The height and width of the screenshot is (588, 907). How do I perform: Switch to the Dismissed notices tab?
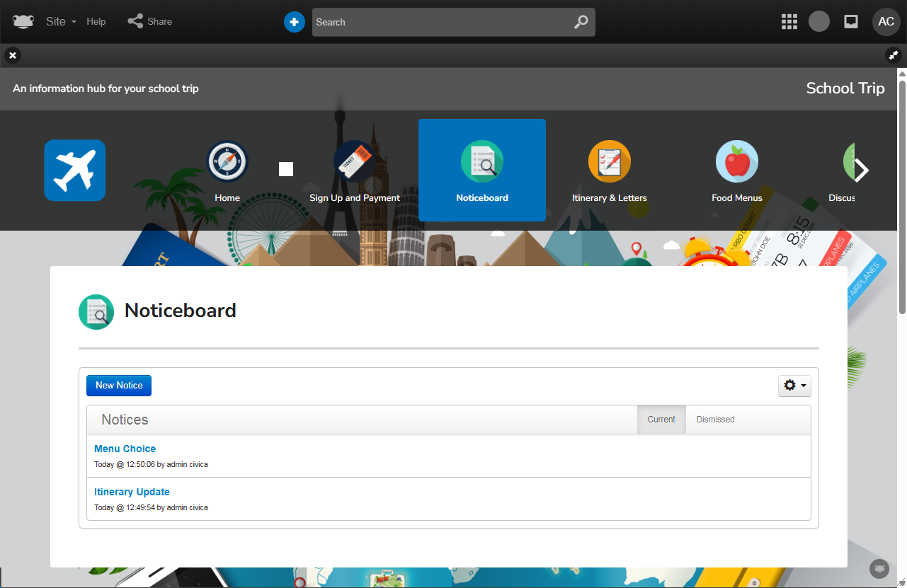[x=715, y=420]
